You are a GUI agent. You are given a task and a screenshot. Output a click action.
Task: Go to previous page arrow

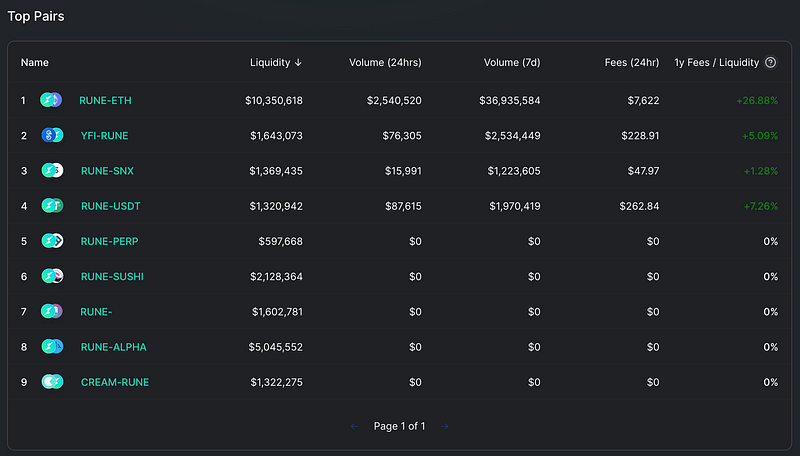(x=355, y=426)
